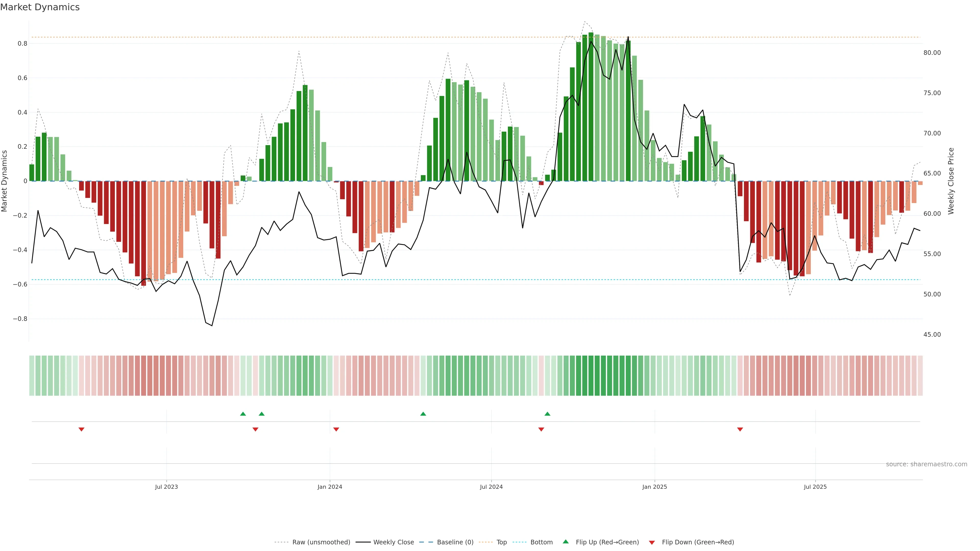The height and width of the screenshot is (551, 980).
Task: Click the Weekly Close Price axis title
Action: tap(951, 181)
